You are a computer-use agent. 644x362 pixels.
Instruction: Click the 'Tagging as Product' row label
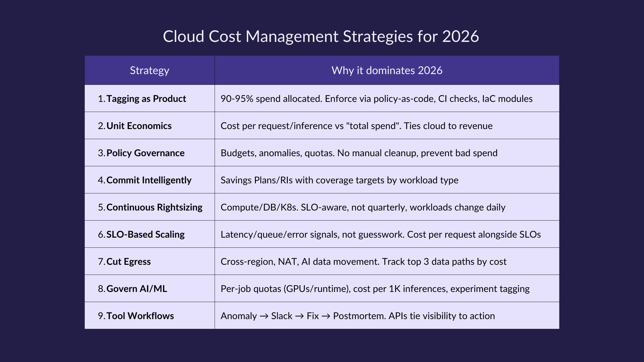pos(146,99)
